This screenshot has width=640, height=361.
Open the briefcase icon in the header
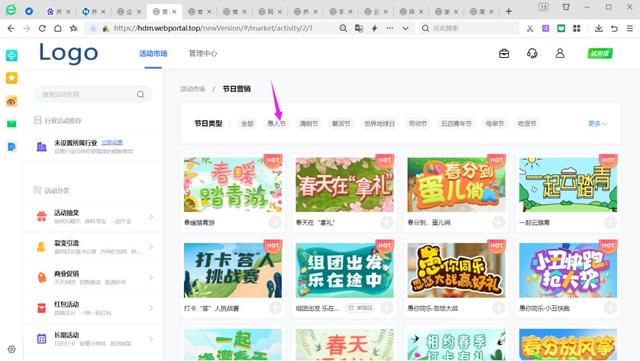click(504, 53)
